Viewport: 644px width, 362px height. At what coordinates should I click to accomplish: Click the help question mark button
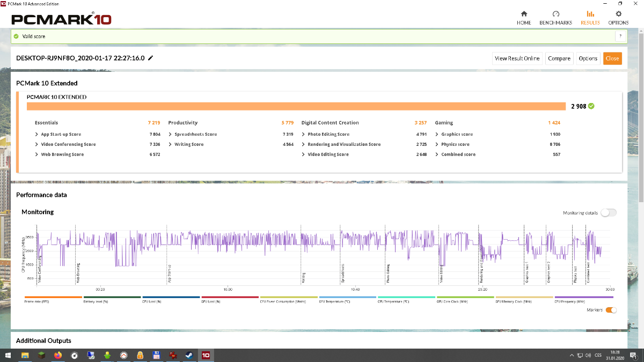620,36
